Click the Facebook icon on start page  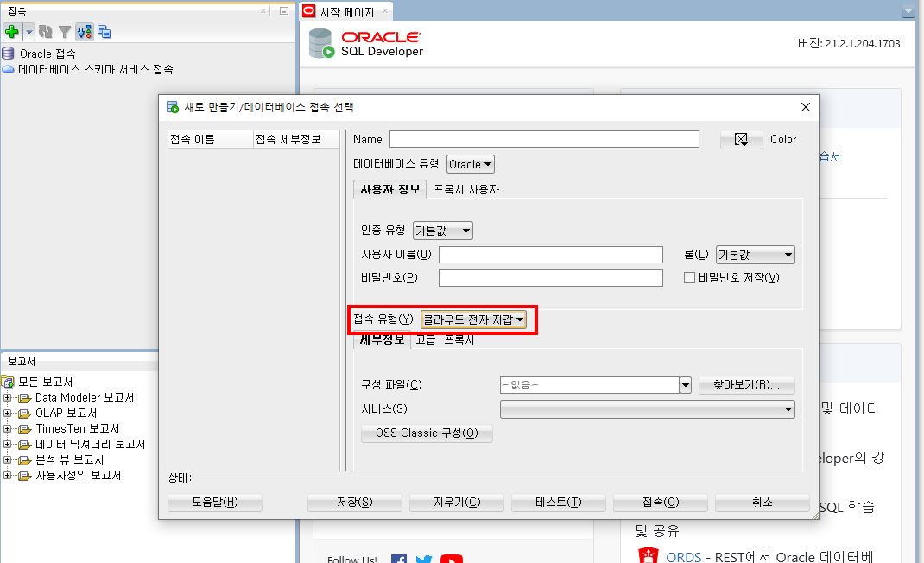[x=399, y=559]
